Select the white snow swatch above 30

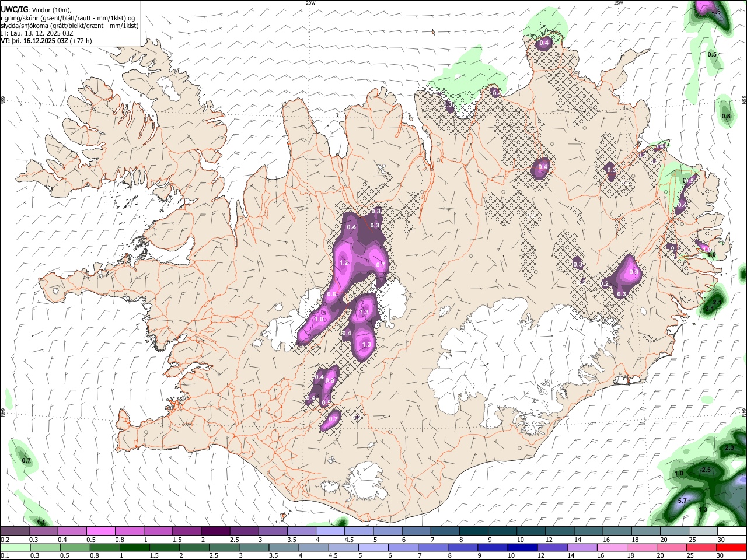pos(732,531)
